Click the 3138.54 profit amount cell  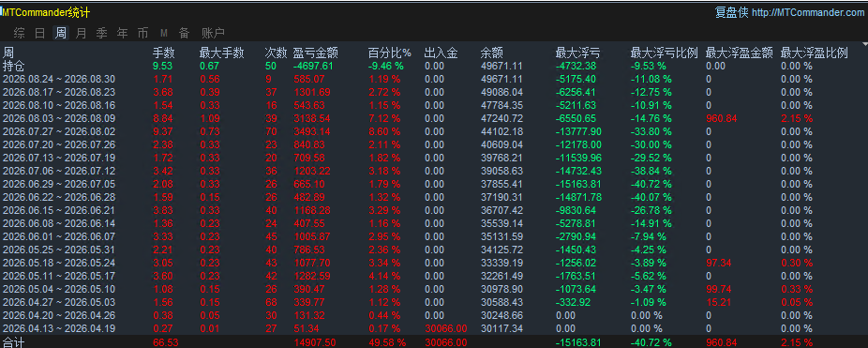click(x=312, y=118)
